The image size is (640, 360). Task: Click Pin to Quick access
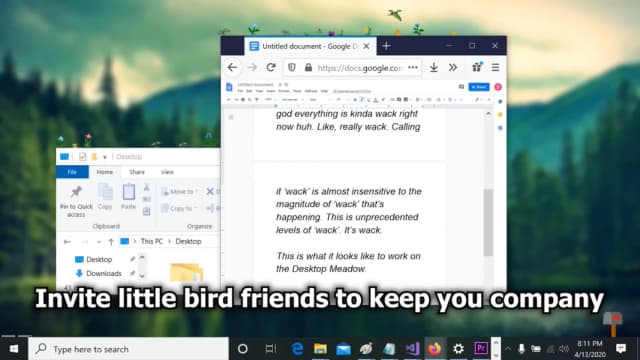pos(76,201)
